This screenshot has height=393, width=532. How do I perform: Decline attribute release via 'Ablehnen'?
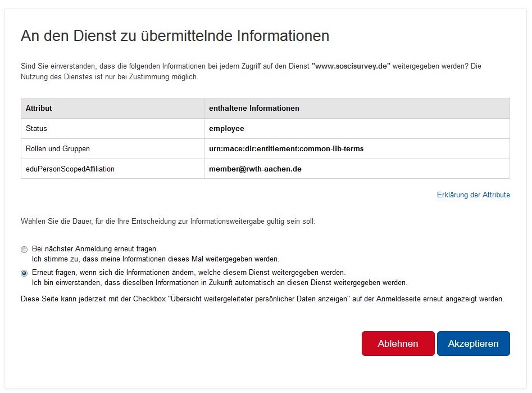click(x=398, y=344)
